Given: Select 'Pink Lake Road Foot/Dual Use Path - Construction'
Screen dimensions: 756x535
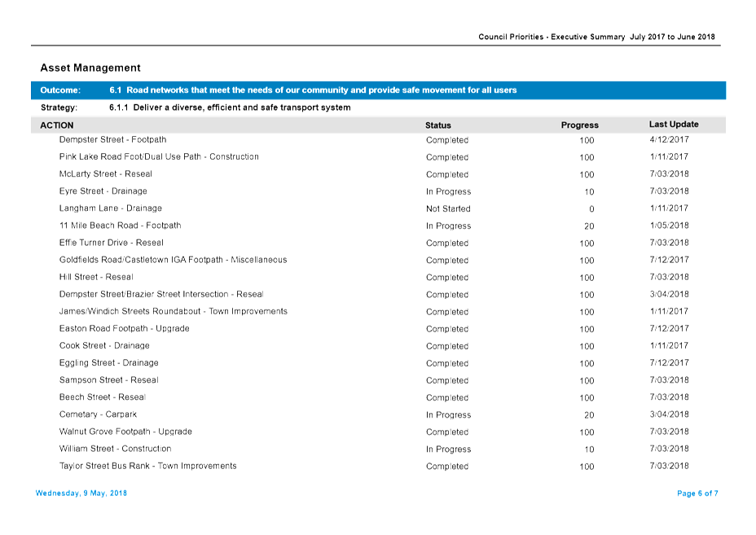Looking at the screenshot, I should point(159,156).
